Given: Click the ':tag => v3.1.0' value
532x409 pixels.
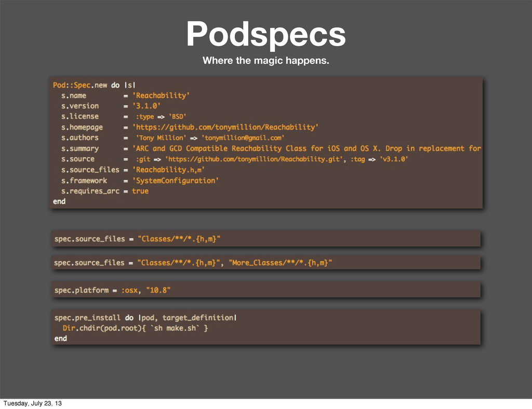Looking at the screenshot, I should (x=379, y=159).
